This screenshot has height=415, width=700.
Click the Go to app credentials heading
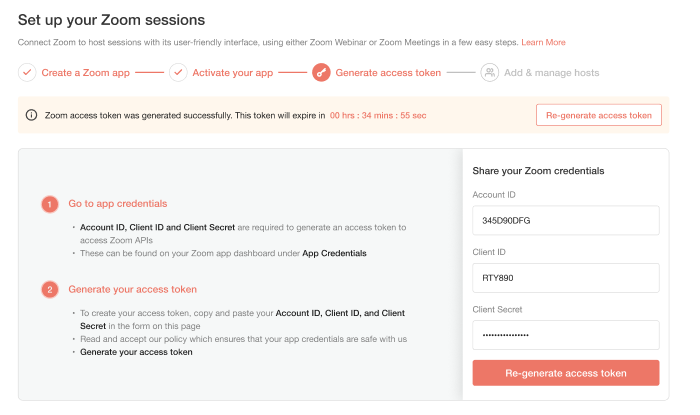pyautogui.click(x=118, y=203)
